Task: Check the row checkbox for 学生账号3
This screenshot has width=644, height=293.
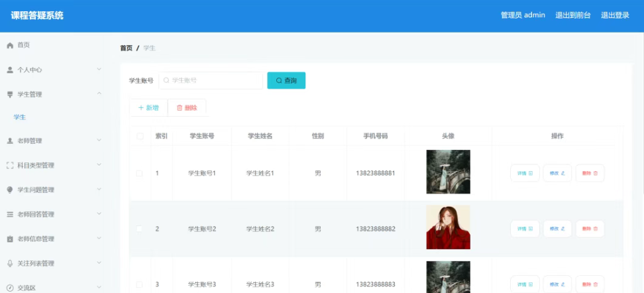Action: click(x=140, y=284)
